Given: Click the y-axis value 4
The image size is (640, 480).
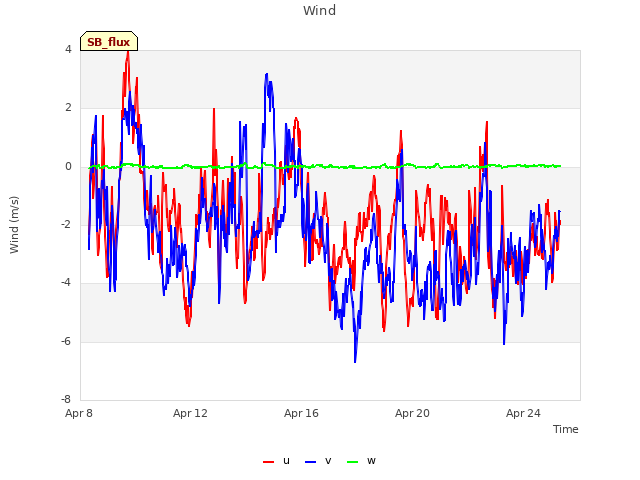Looking at the screenshot, I should coord(68,49).
